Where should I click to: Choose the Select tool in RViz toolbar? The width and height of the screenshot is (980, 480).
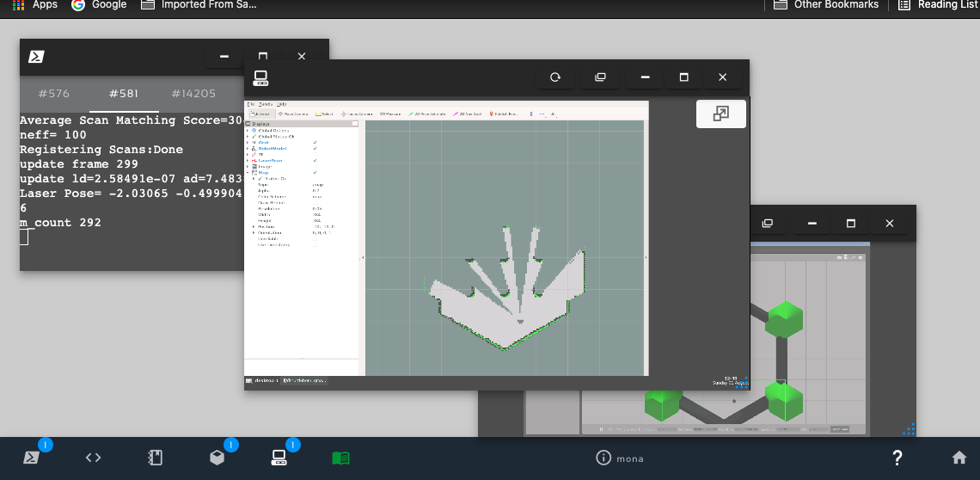324,114
